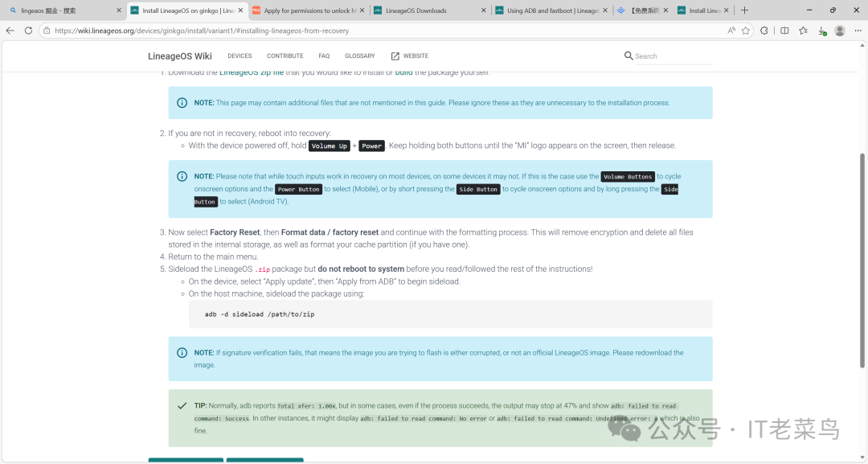The image size is (868, 464).
Task: Click the site lock icon in address bar
Action: click(47, 31)
